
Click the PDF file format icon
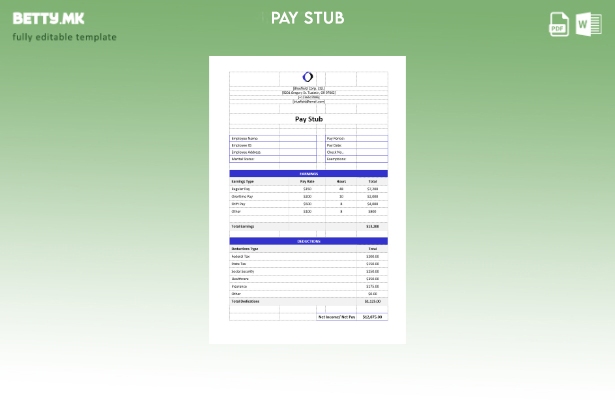point(559,24)
